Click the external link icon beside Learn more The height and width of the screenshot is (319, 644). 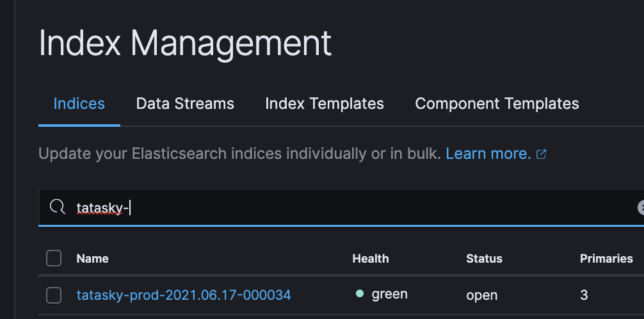541,154
